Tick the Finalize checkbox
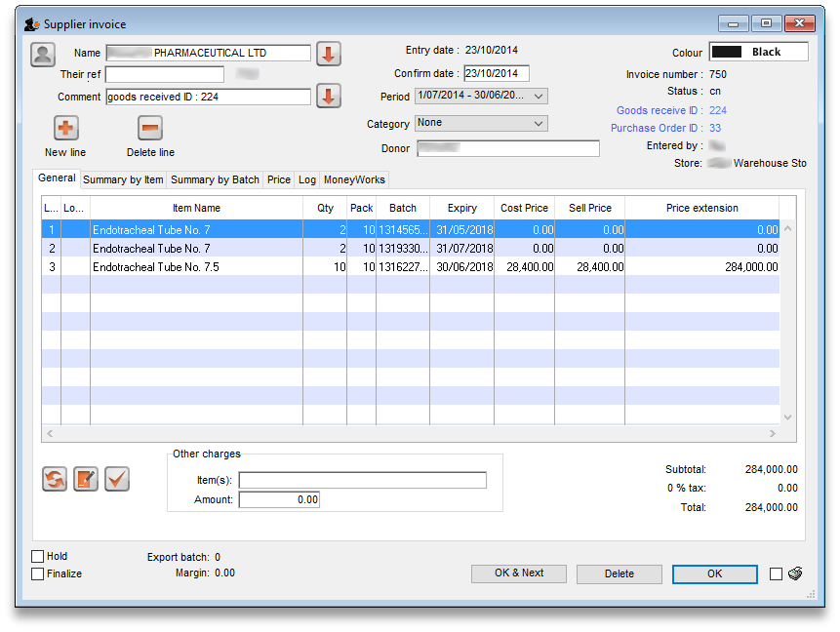Image resolution: width=840 pixels, height=632 pixels. [38, 574]
